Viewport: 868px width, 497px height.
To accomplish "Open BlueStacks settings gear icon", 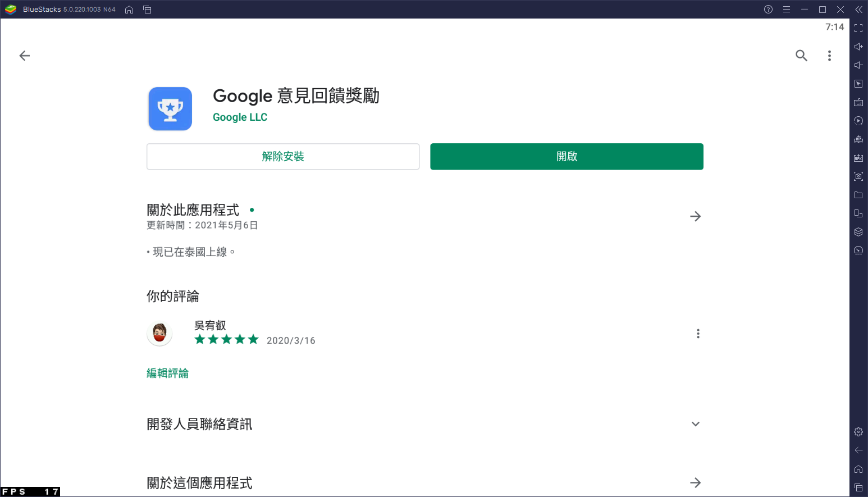I will pyautogui.click(x=858, y=432).
